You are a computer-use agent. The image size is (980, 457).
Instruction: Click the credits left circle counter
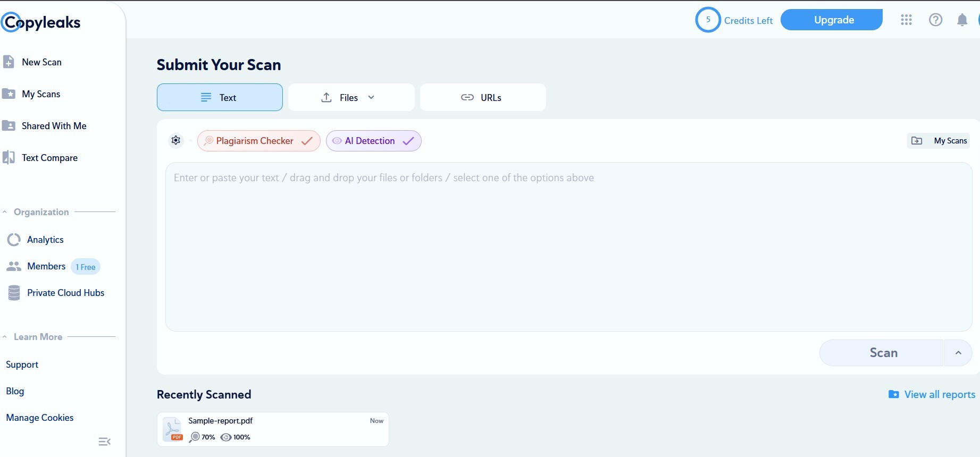pyautogui.click(x=708, y=20)
